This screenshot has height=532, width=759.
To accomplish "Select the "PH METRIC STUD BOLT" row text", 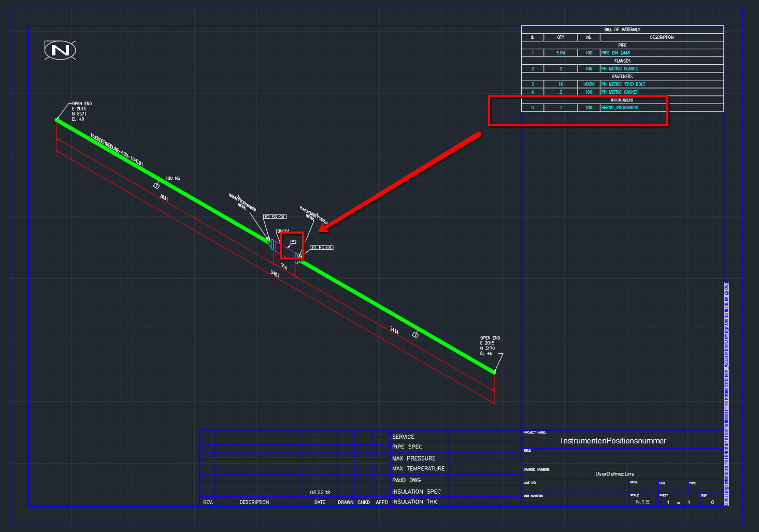I will click(x=623, y=84).
